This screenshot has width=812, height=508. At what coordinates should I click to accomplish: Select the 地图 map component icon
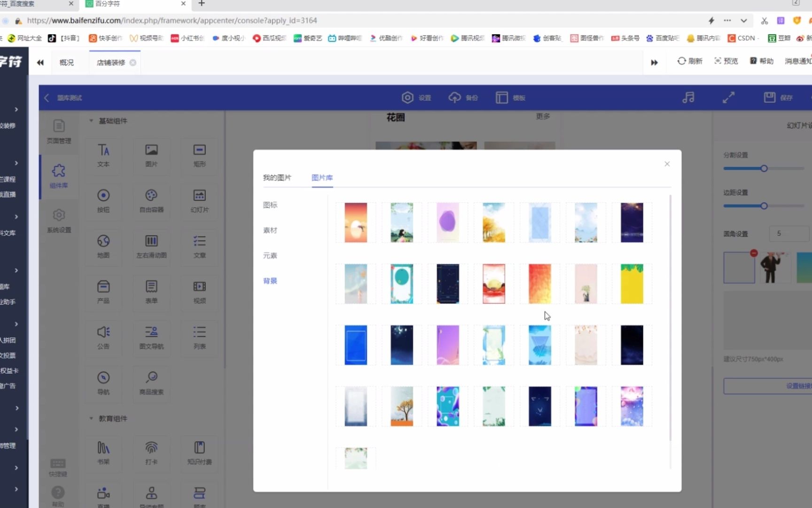point(103,246)
